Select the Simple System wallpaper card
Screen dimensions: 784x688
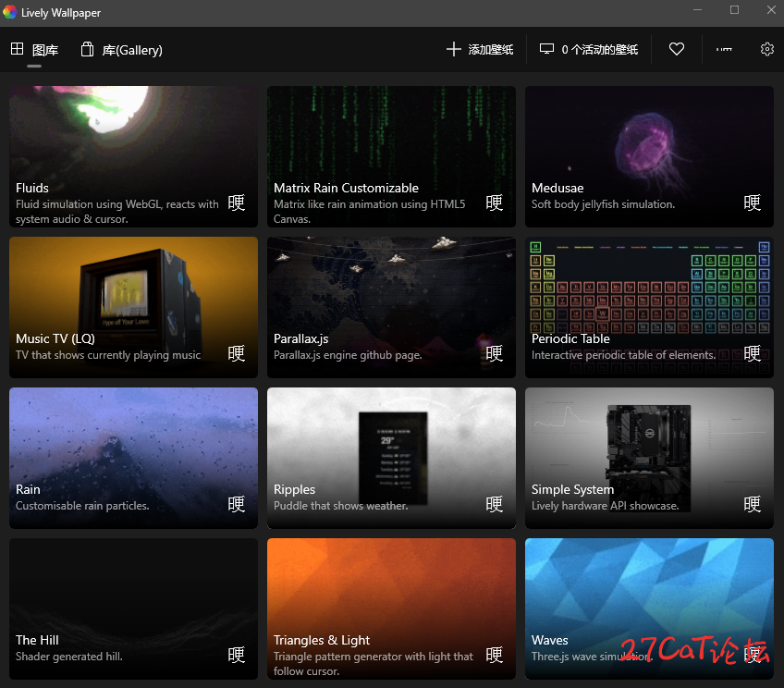click(650, 458)
